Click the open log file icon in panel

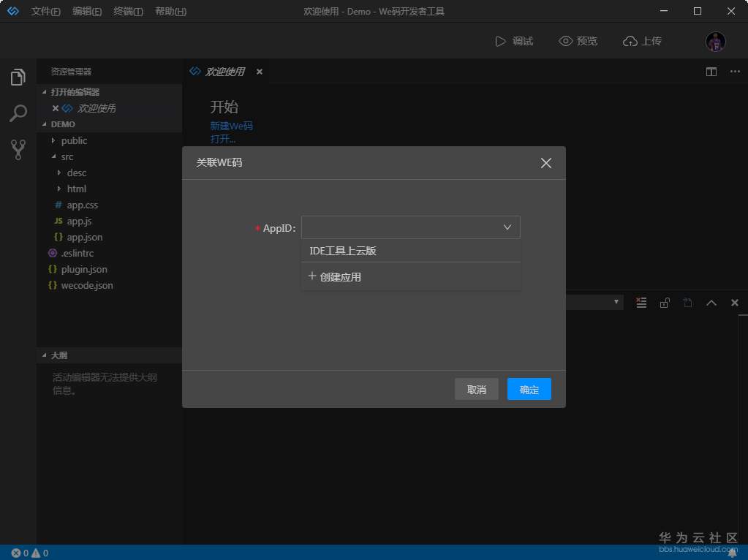(x=687, y=303)
